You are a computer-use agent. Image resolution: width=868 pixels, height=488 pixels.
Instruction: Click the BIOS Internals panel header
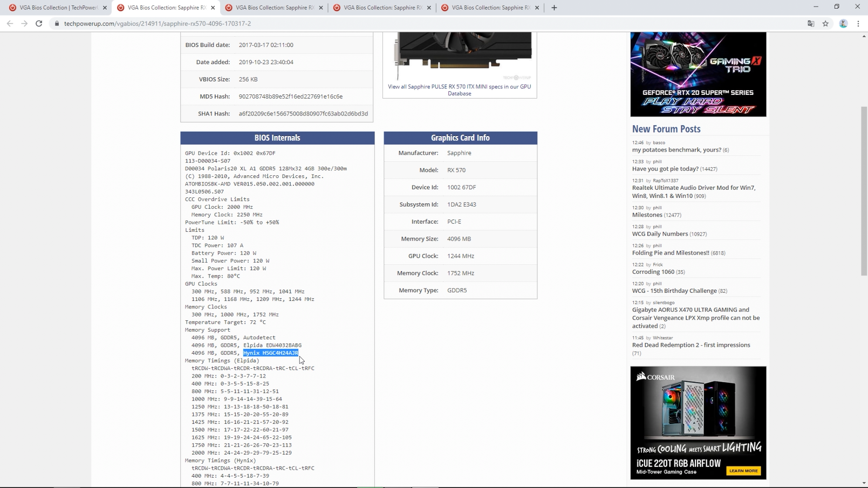click(277, 138)
